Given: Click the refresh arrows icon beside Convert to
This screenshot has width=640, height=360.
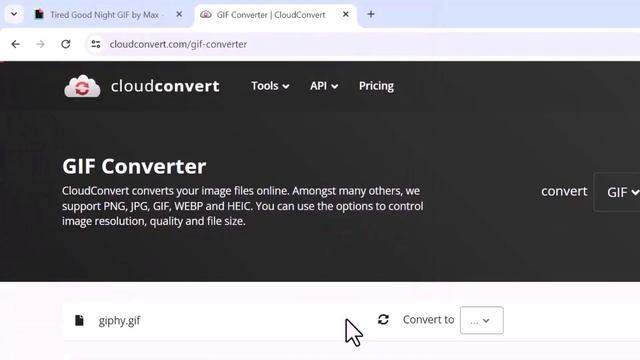Looking at the screenshot, I should pos(383,320).
